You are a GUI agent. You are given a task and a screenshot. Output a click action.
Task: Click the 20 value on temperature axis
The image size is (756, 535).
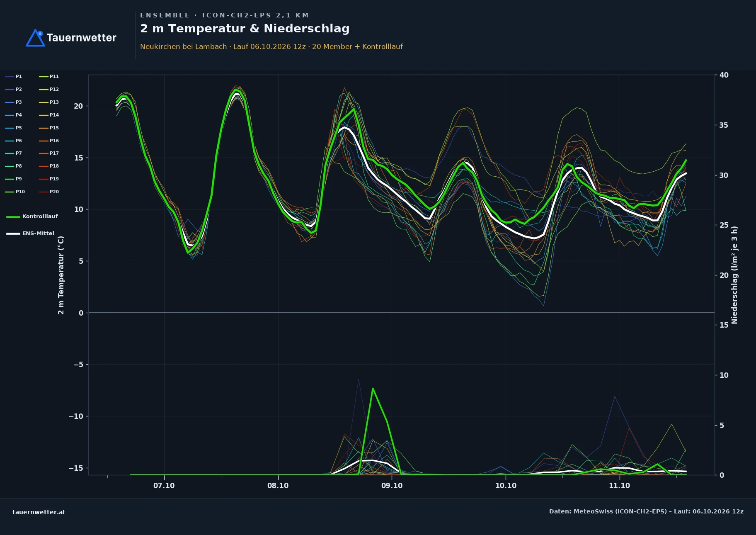pos(78,106)
